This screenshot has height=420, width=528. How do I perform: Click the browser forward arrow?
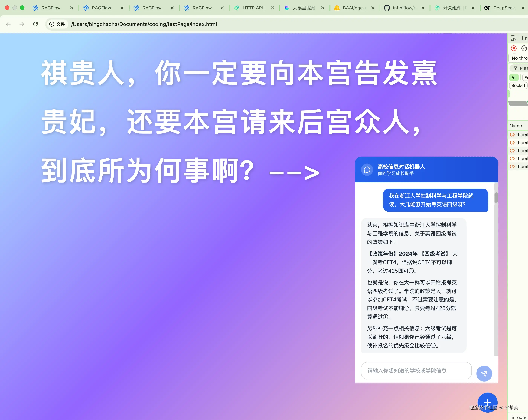pos(22,24)
